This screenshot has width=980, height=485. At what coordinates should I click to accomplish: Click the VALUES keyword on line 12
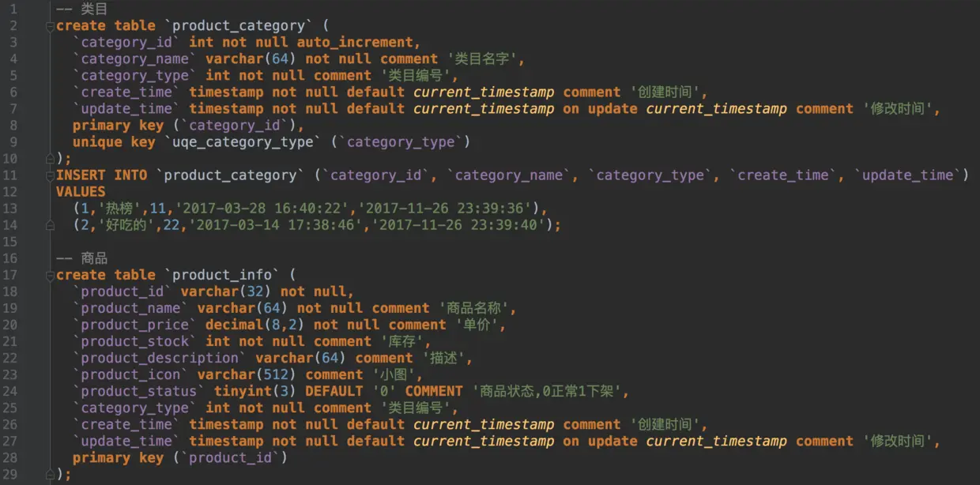pyautogui.click(x=81, y=192)
